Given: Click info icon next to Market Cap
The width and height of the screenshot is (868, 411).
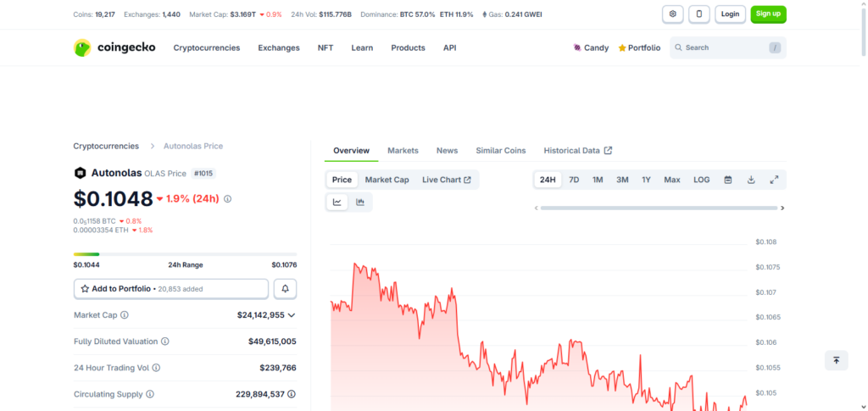Looking at the screenshot, I should point(125,315).
